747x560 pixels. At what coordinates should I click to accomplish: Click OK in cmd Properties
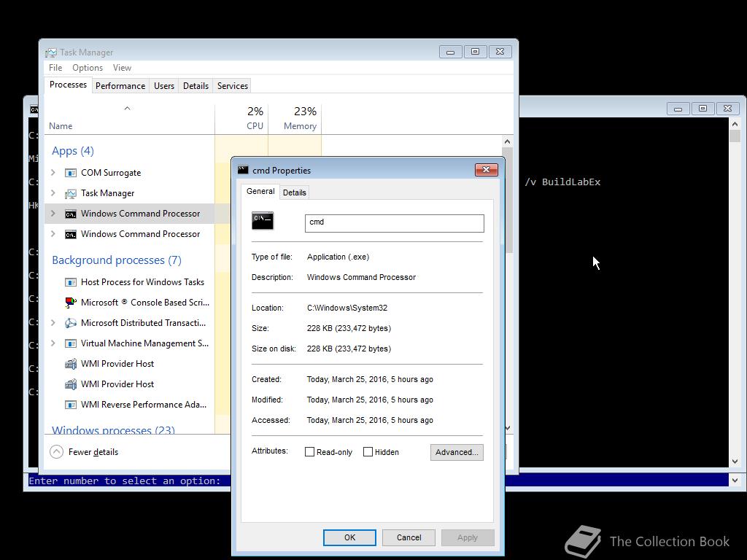[x=349, y=537]
